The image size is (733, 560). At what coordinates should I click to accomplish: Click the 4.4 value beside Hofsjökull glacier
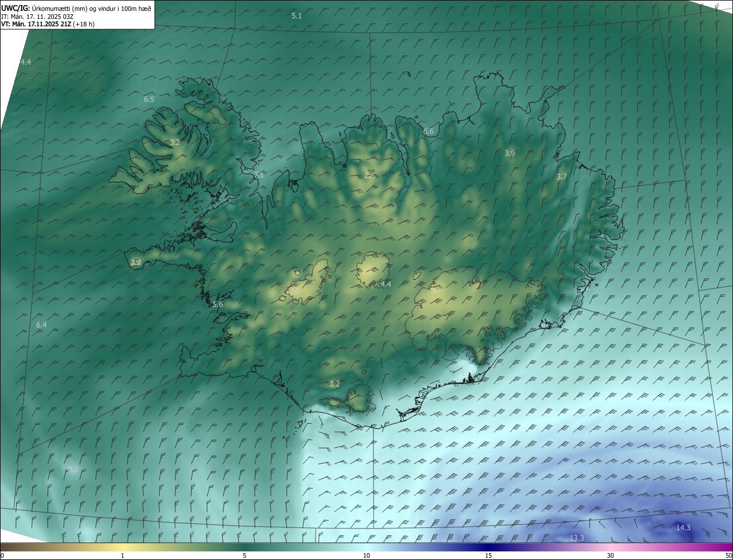point(386,284)
